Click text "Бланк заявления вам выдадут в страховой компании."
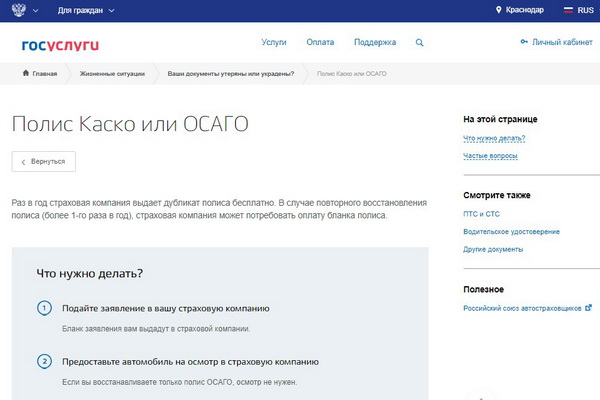The image size is (600, 400). click(x=156, y=329)
